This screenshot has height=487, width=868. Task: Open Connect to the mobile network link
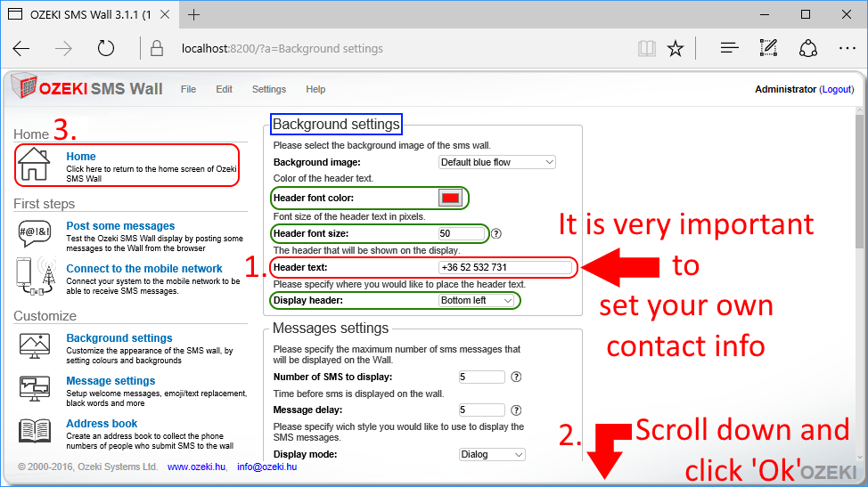(144, 269)
